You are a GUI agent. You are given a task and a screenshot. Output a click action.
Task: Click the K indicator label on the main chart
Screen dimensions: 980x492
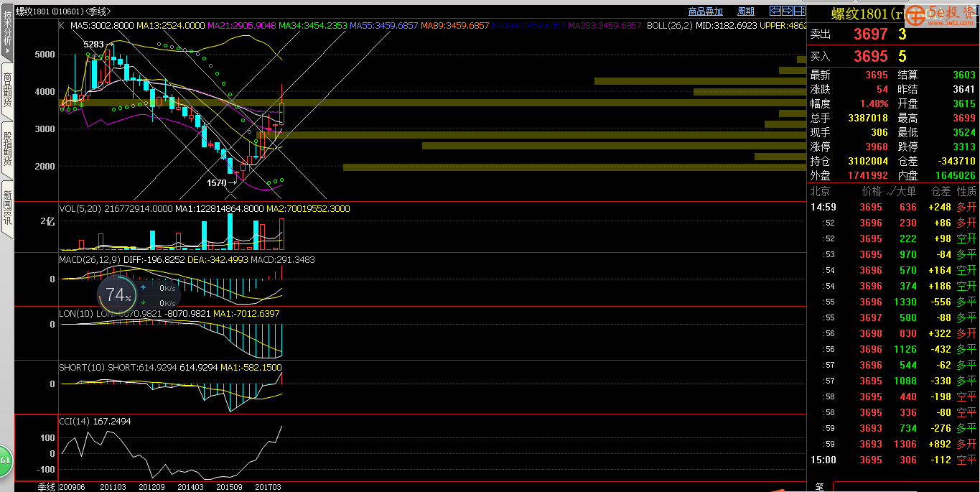(x=62, y=25)
